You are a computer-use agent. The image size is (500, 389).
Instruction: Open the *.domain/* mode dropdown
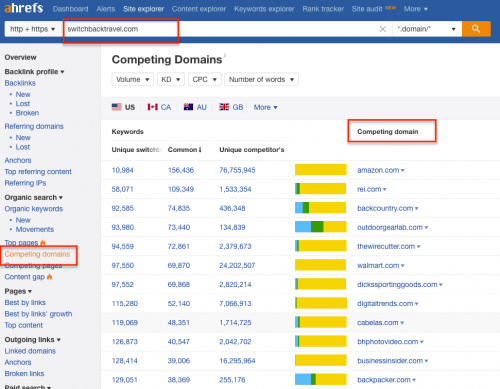[x=427, y=29]
